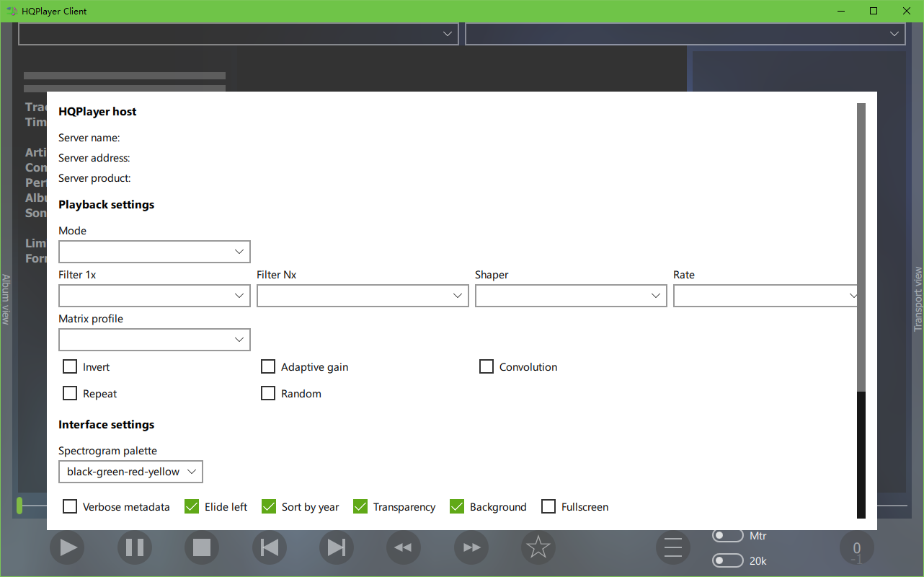The height and width of the screenshot is (577, 924).
Task: Open the Spectrogram palette dropdown
Action: click(130, 472)
